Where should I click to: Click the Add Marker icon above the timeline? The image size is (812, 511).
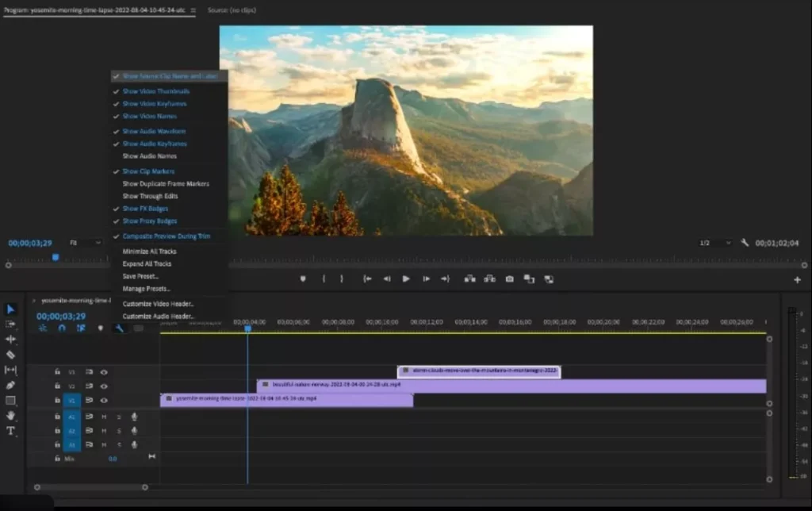[100, 328]
